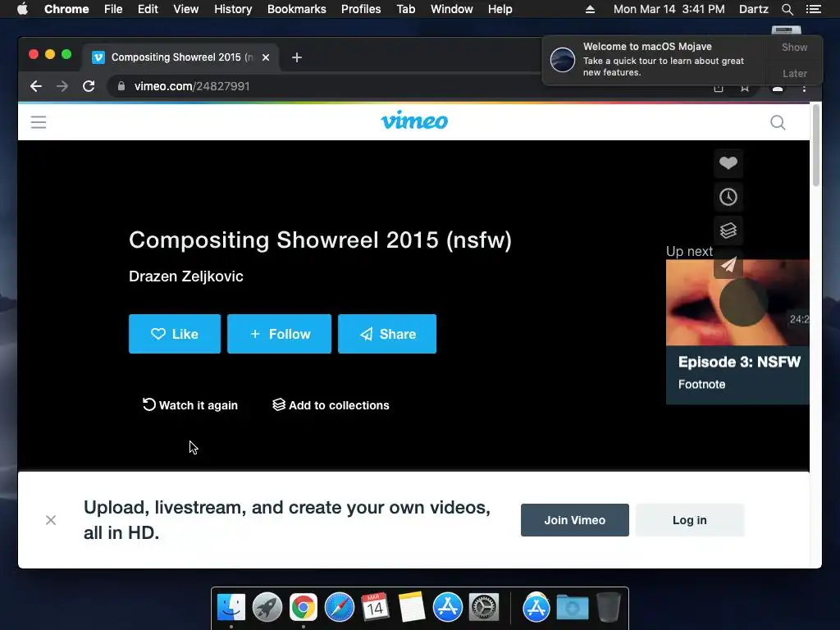Image resolution: width=840 pixels, height=630 pixels.
Task: Click Add to collections
Action: click(331, 405)
